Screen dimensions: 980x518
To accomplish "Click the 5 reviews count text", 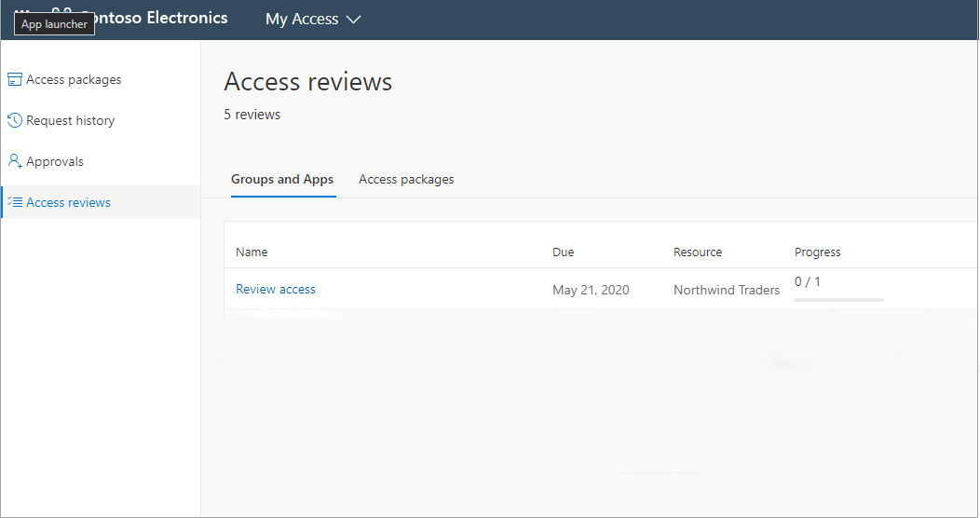I will [252, 115].
